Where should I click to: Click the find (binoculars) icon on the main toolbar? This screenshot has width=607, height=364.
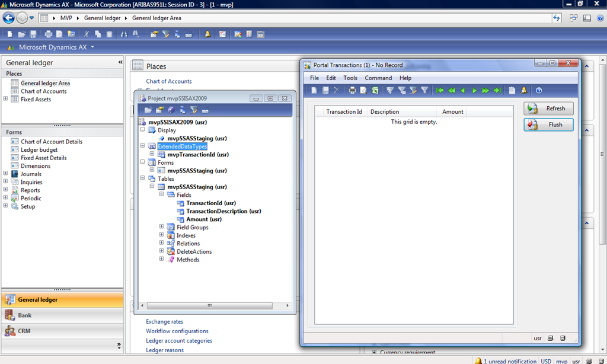(123, 34)
